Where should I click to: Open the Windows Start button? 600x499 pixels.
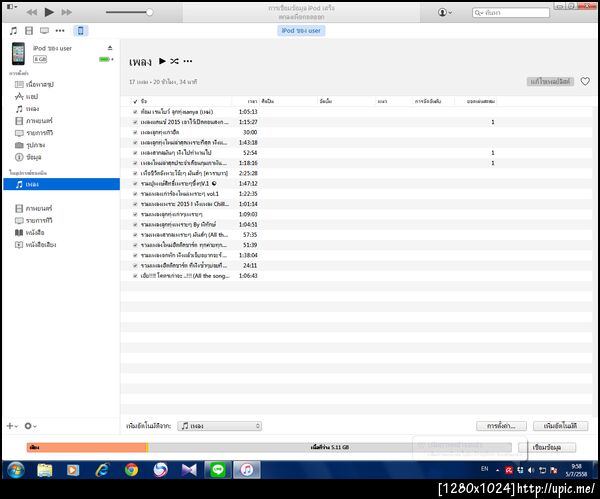[x=16, y=470]
